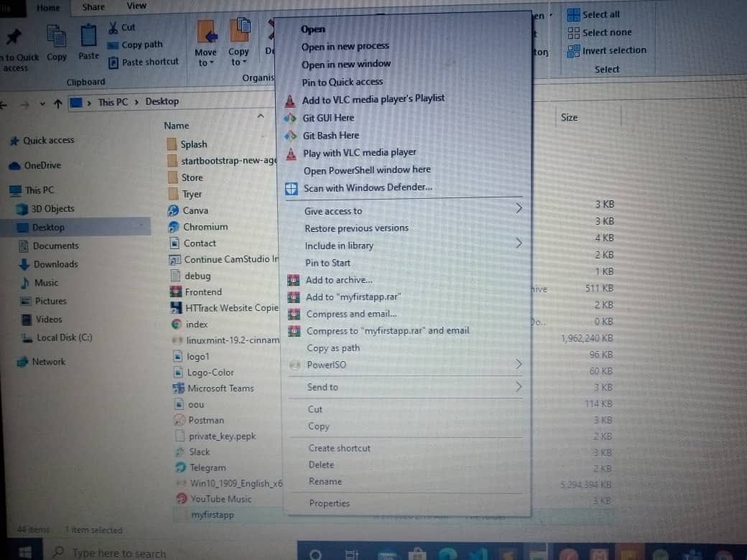Screen dimensions: 747x560
Task: Select the Postman shortcut icon
Action: (x=180, y=420)
